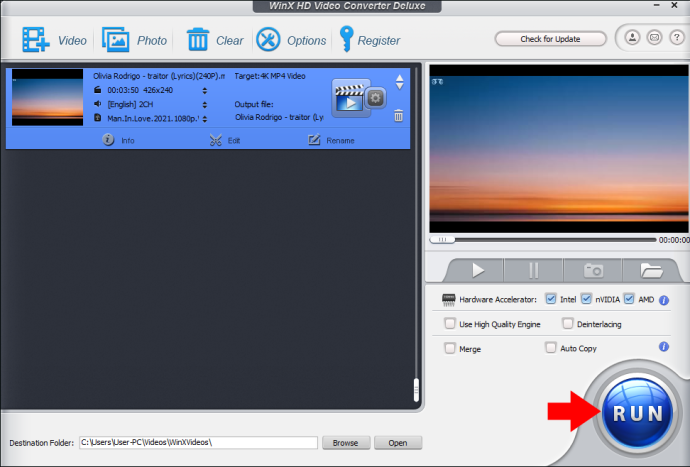Open the subtitle selector Man.In.Love.2021.1080p
The height and width of the screenshot is (467, 690).
point(205,119)
